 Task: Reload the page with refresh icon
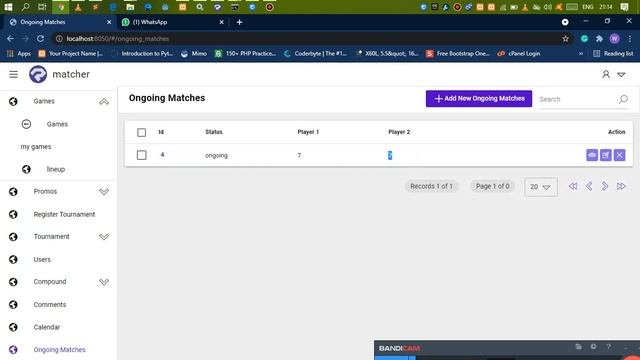point(40,38)
